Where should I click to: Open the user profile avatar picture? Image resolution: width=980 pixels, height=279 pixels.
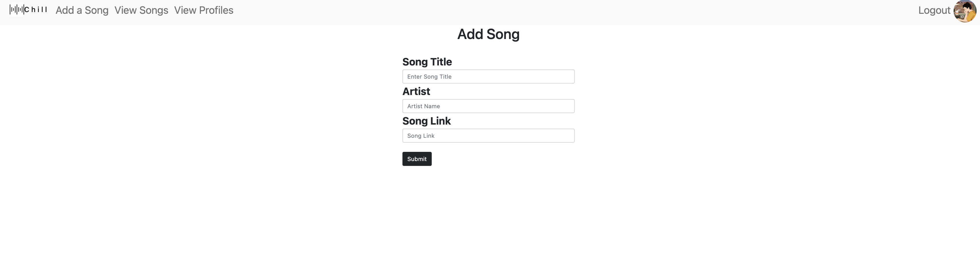click(965, 11)
